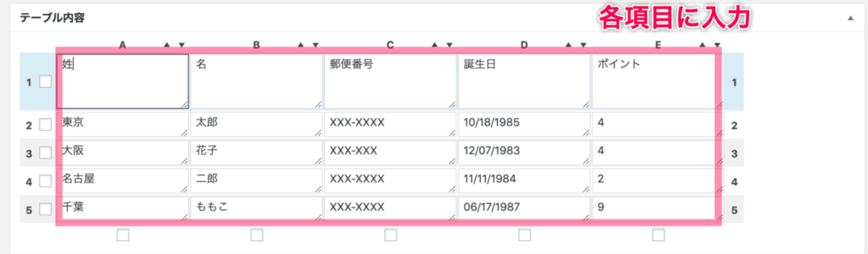Tick the checkbox below column C
The height and width of the screenshot is (254, 868).
coord(391,235)
